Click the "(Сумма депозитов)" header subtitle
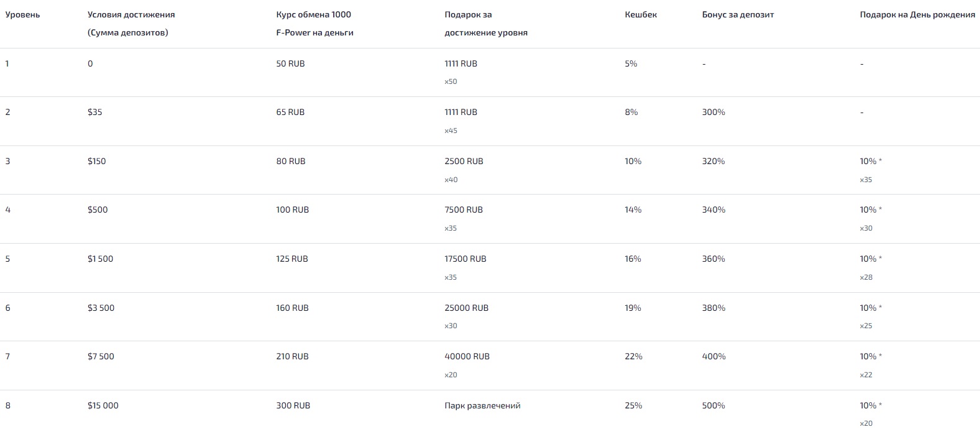The image size is (980, 437). [127, 32]
